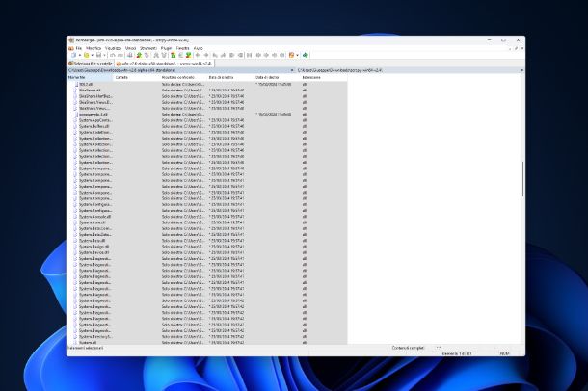Sort by Data di sinistra column

click(230, 77)
